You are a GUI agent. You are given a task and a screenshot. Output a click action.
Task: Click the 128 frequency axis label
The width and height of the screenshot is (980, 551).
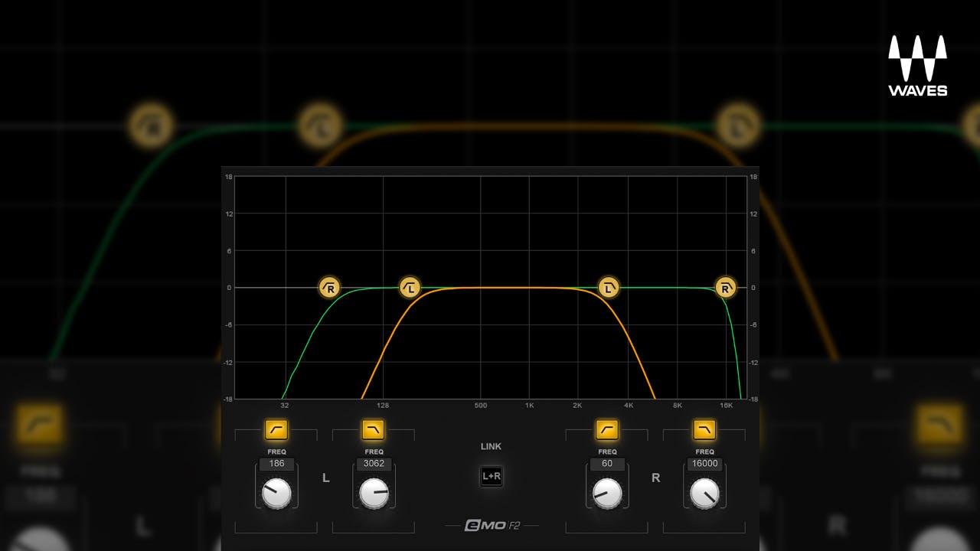coord(383,406)
